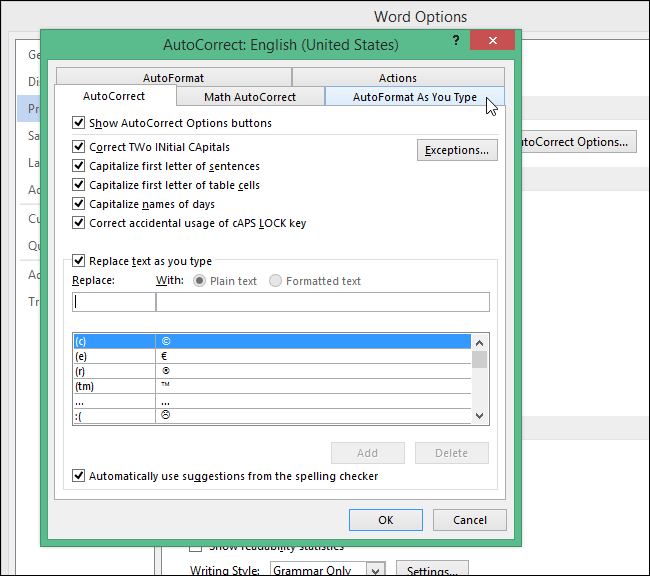Click the Delete button

click(x=451, y=453)
